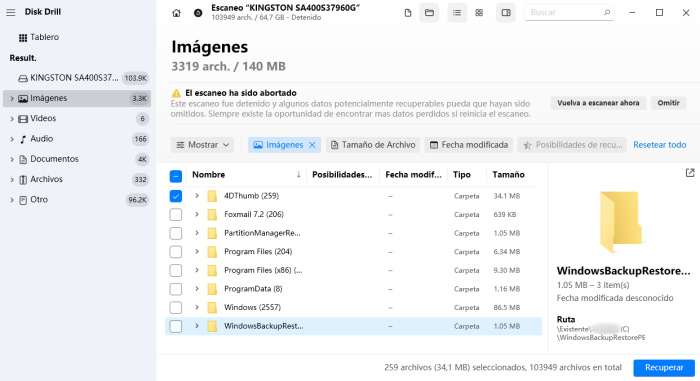Expand Documentos category in sidebar
Viewport: 700px width, 381px height.
point(12,159)
